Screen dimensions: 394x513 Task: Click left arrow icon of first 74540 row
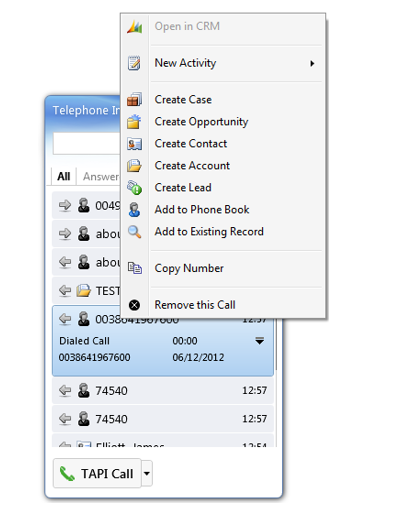65,390
